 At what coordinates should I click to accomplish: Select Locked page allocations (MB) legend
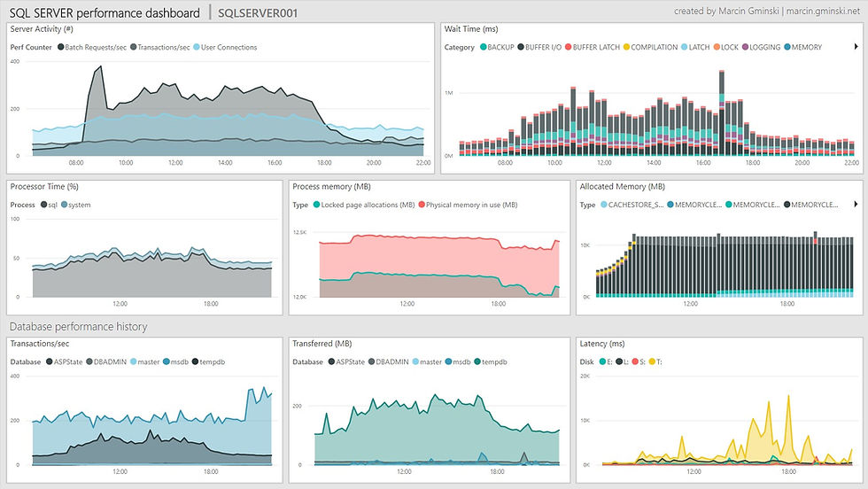[364, 205]
